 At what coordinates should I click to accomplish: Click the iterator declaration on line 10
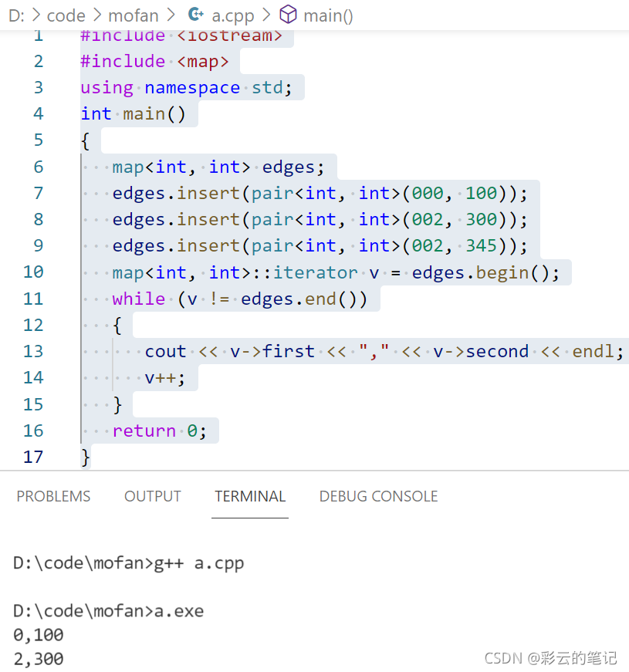coord(336,272)
